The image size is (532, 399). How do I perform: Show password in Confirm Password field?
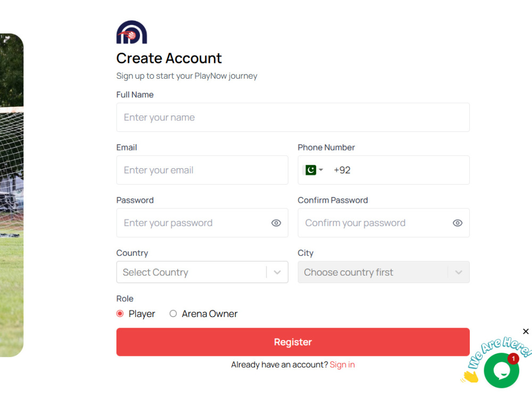pyautogui.click(x=458, y=223)
